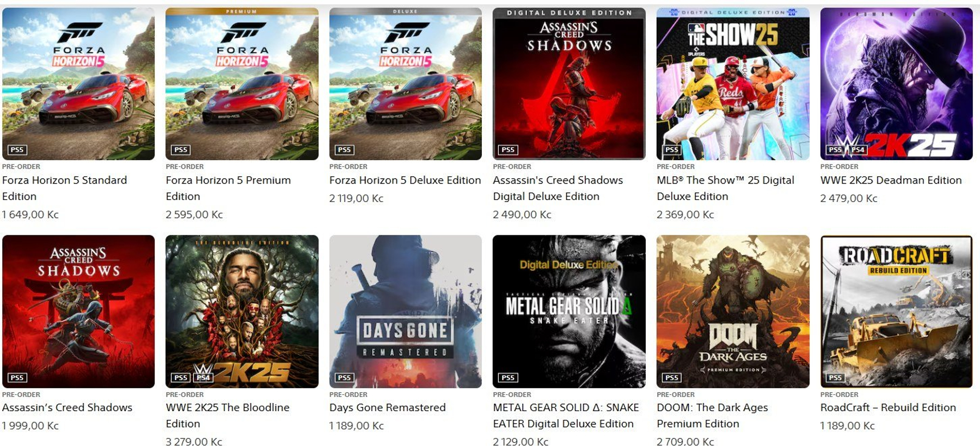Open the RoadCraft – Rebuild Edition title link
This screenshot has height=446, width=980.
coord(888,407)
